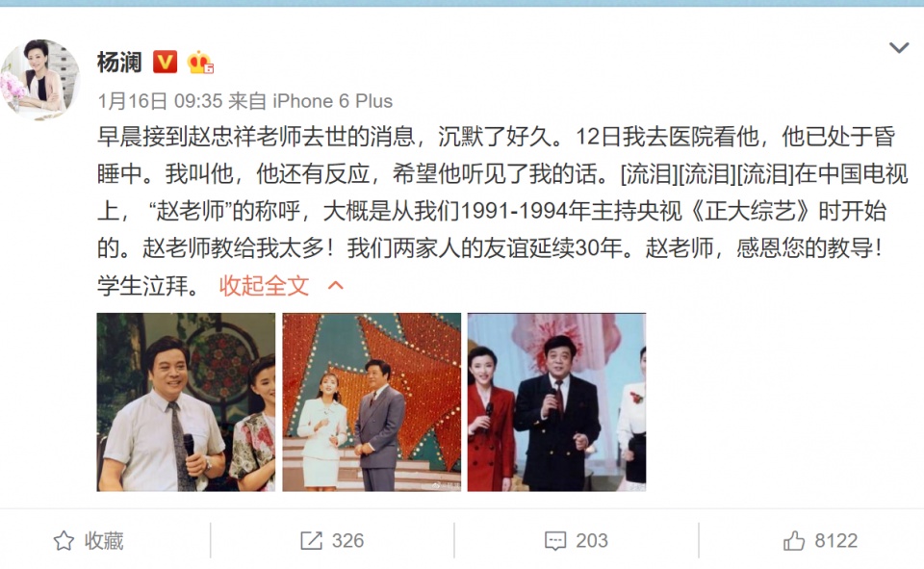This screenshot has height=569, width=924.
Task: Click the orange V verified badge
Action: pyautogui.click(x=165, y=62)
